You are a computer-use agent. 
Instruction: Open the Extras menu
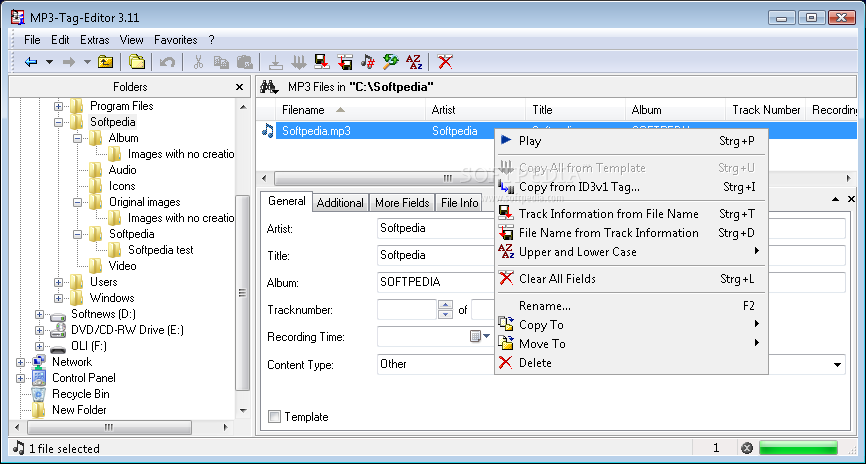(x=94, y=40)
